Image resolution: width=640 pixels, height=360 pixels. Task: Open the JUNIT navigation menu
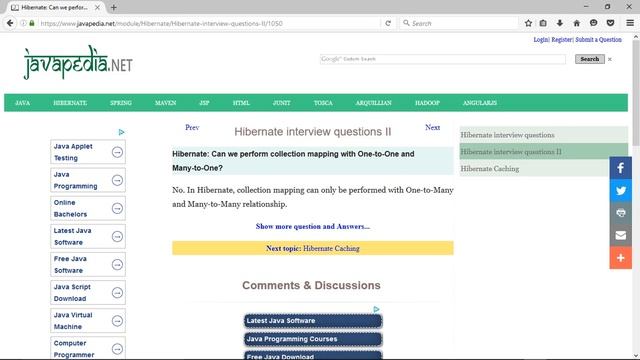coord(282,103)
